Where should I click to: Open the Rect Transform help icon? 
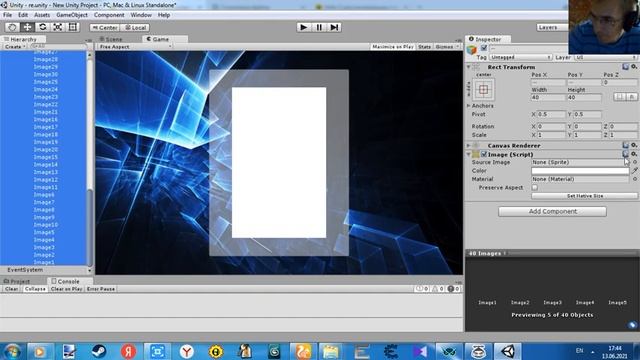[x=625, y=67]
